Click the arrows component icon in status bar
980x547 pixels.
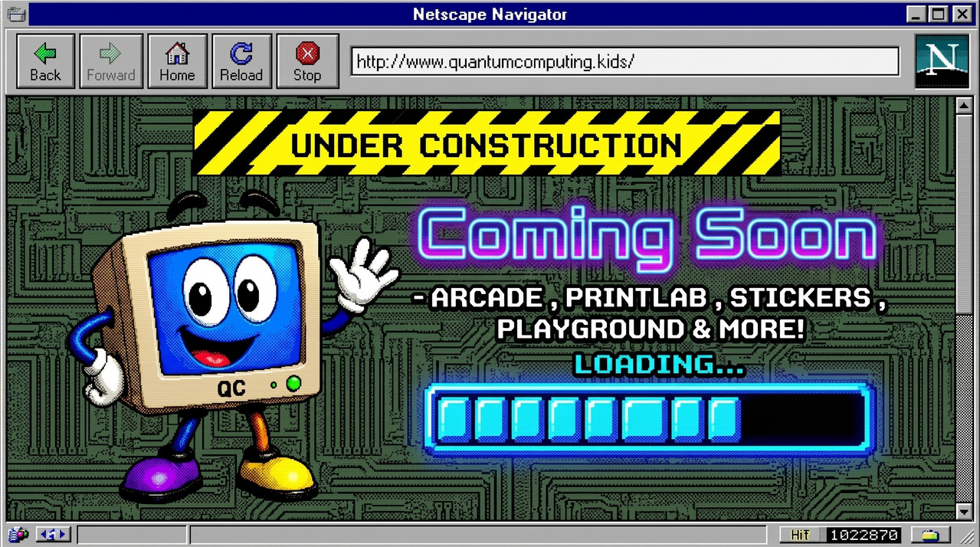tap(53, 534)
